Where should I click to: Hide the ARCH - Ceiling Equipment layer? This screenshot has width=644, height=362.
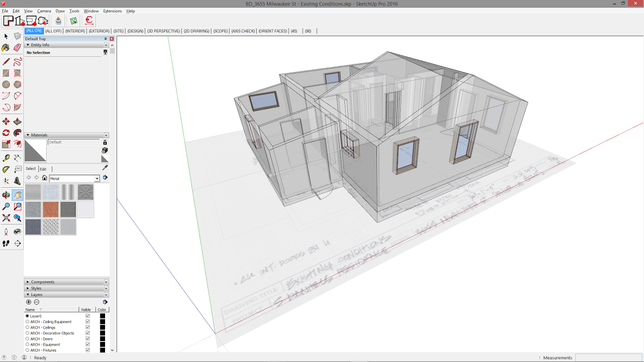(x=88, y=322)
